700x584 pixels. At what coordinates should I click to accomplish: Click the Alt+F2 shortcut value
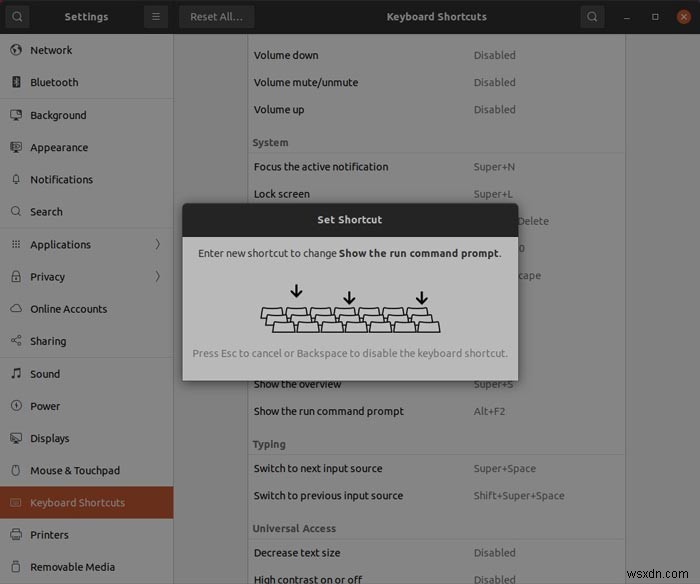pos(489,411)
